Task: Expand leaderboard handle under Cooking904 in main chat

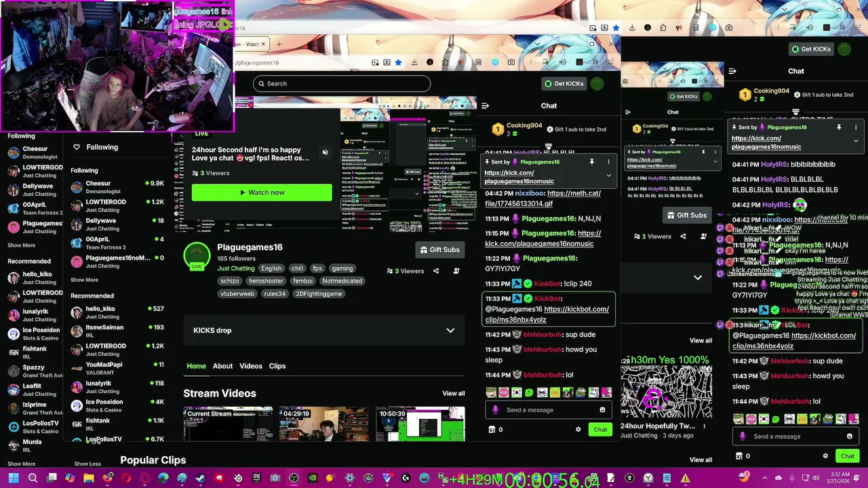Action: tap(549, 146)
